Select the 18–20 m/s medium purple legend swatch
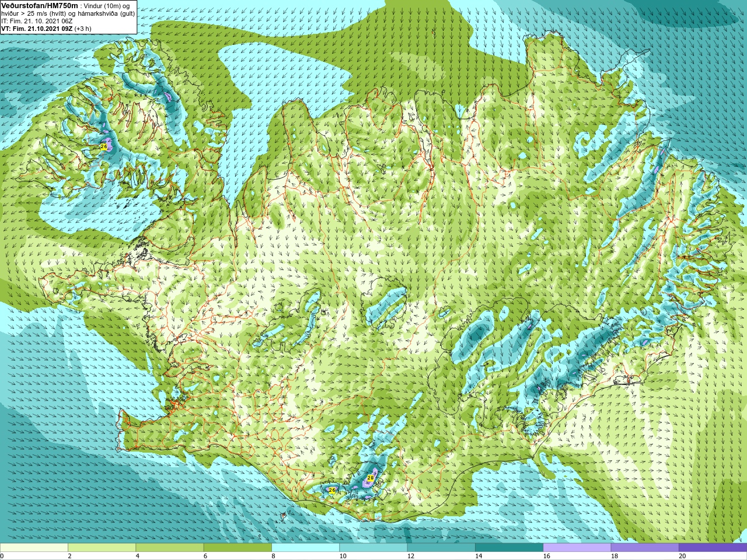 point(644,548)
